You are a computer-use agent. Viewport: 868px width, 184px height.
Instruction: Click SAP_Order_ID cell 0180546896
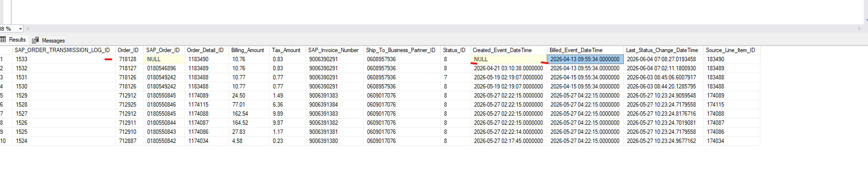[164, 68]
